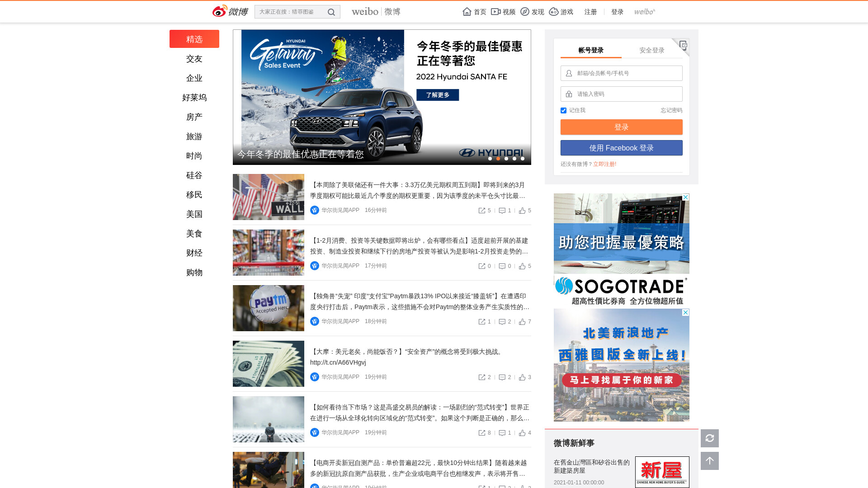Select 财经 category
The width and height of the screenshot is (868, 488).
pyautogui.click(x=194, y=253)
